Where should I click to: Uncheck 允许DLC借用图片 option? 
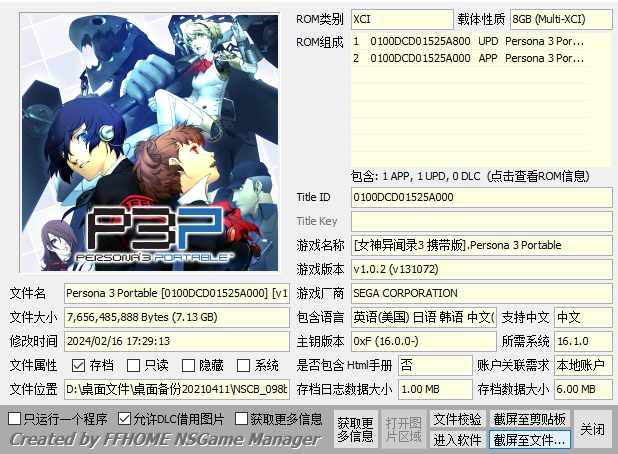point(125,419)
